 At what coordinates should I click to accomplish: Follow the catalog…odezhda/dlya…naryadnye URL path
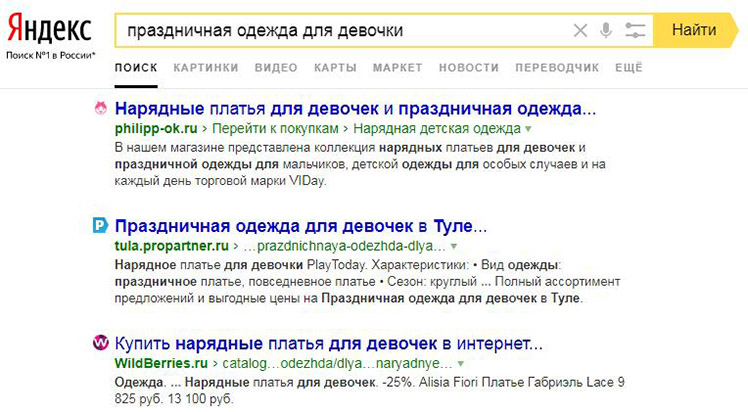tap(337, 363)
